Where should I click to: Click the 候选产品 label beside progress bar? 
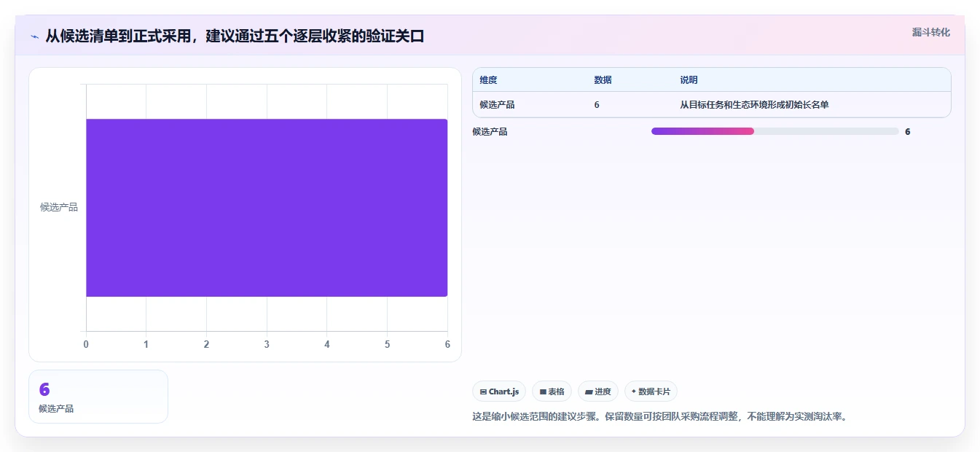(490, 132)
